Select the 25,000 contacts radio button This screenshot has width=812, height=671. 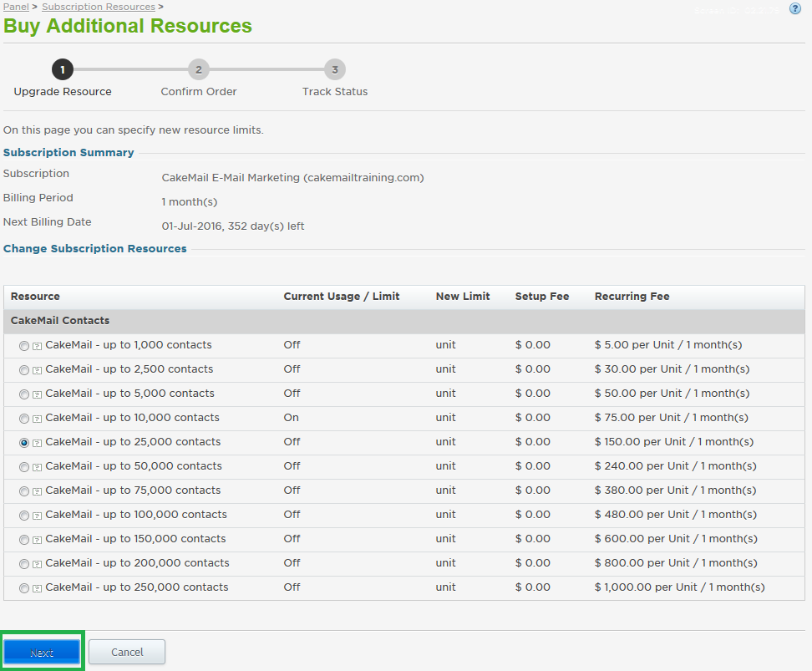coord(24,443)
